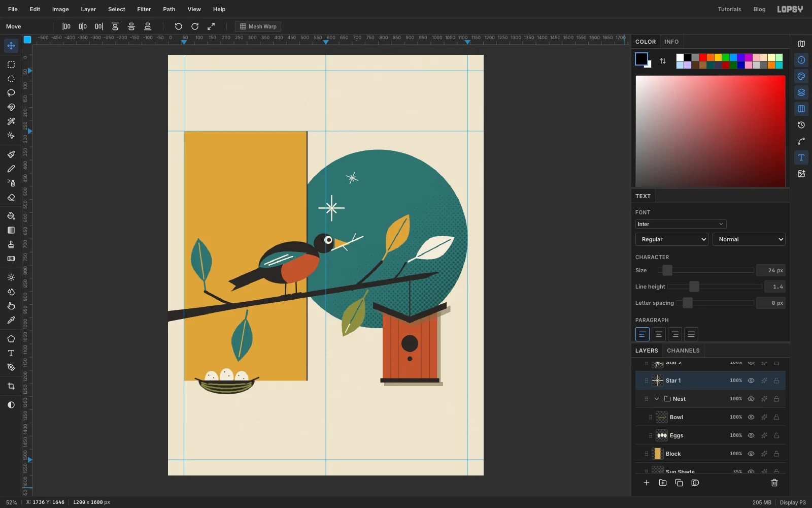
Task: Select the Text tool in toolbar
Action: [x=11, y=353]
